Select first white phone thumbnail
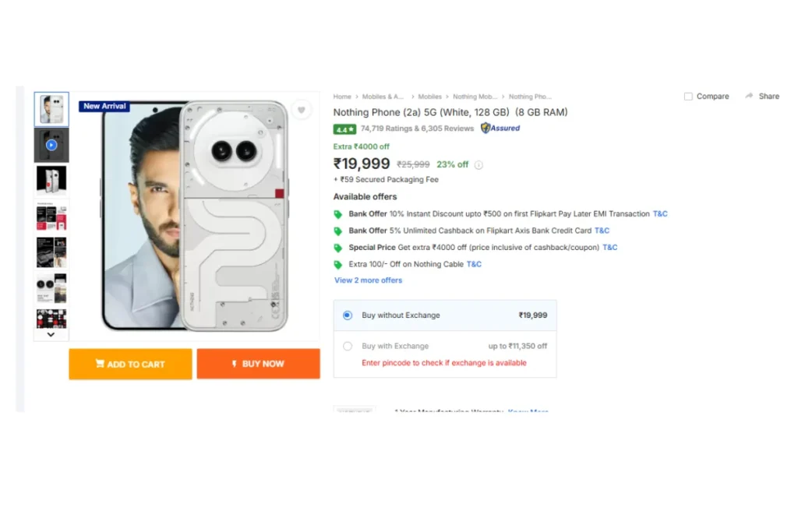This screenshot has width=798, height=532. point(51,109)
